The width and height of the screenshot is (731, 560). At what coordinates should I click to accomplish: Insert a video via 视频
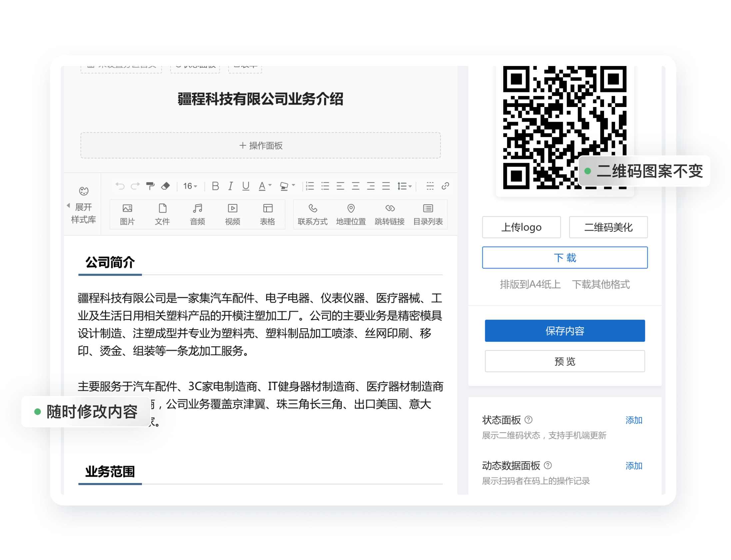[233, 214]
